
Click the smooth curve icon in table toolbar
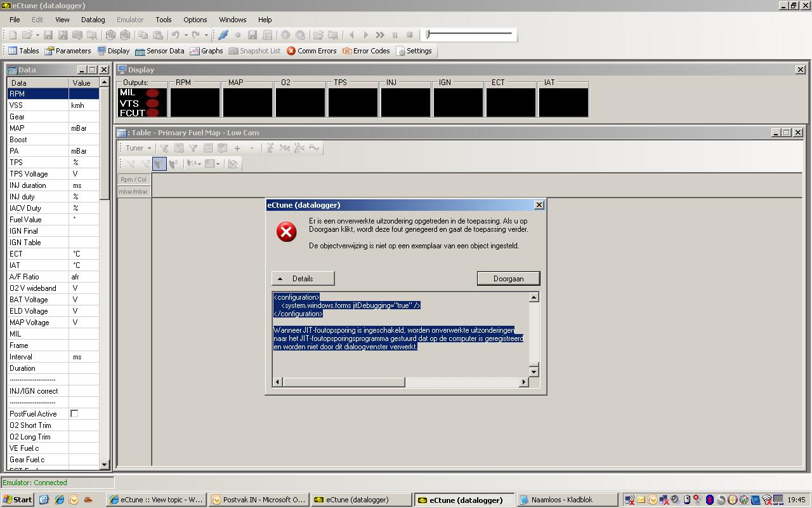tap(314, 148)
